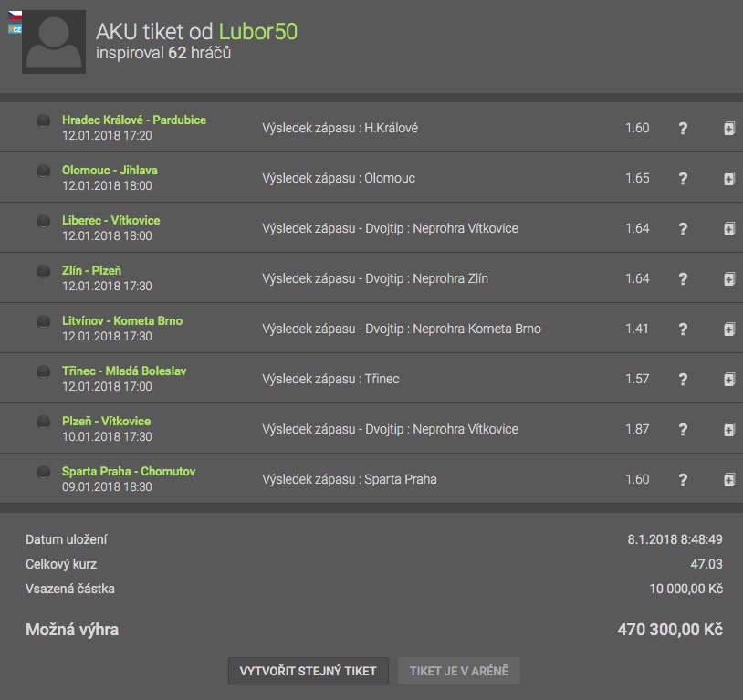Click status circle for Sparta Praha - Chomutov
743x700 pixels.
click(43, 473)
